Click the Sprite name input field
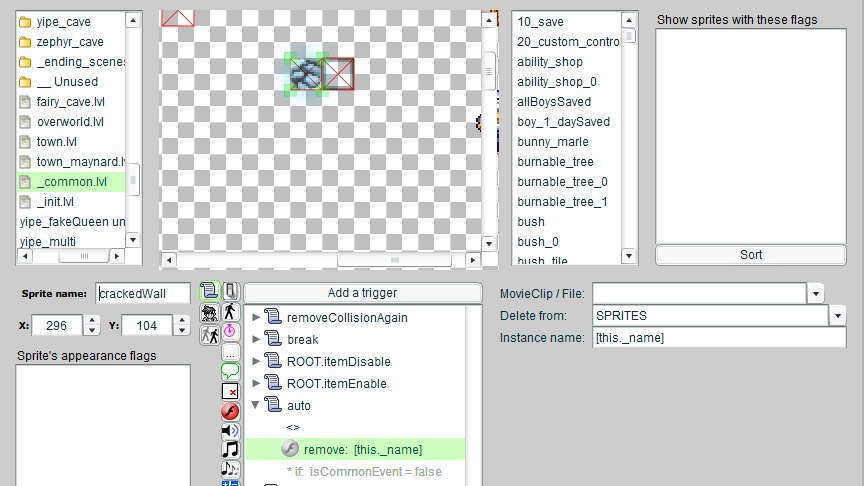864x486 pixels. [143, 293]
